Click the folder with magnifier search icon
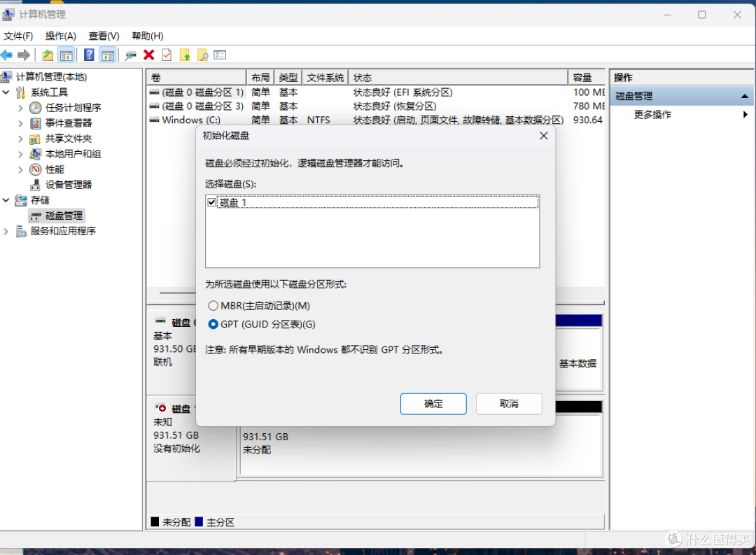The image size is (756, 555). pyautogui.click(x=203, y=55)
